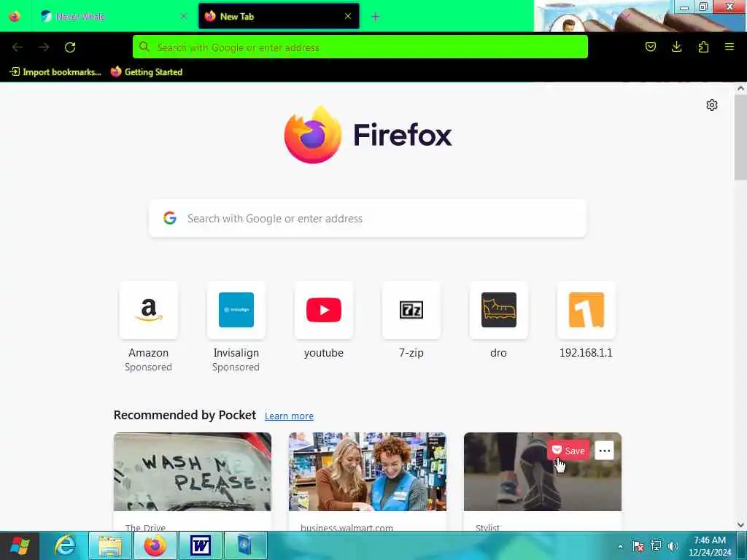Click the page search box with Google
This screenshot has height=560, width=747.
(368, 219)
